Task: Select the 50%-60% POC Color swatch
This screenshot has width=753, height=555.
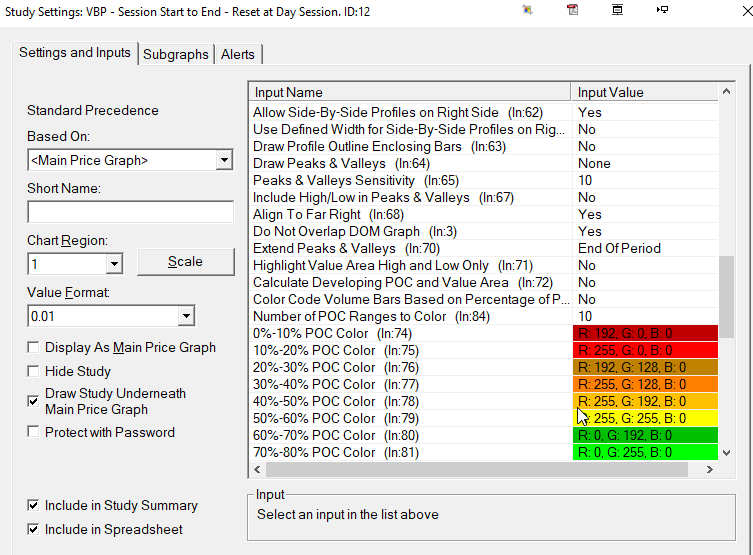Action: pos(645,418)
